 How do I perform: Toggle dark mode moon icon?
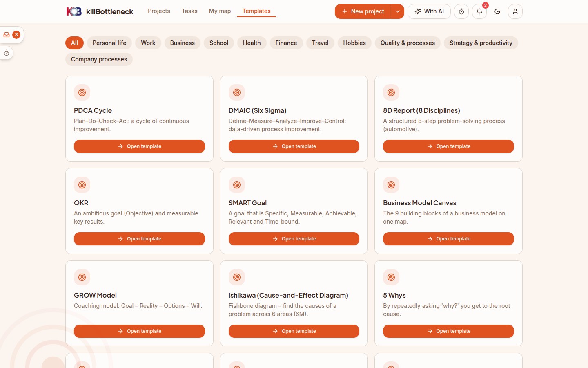point(497,11)
